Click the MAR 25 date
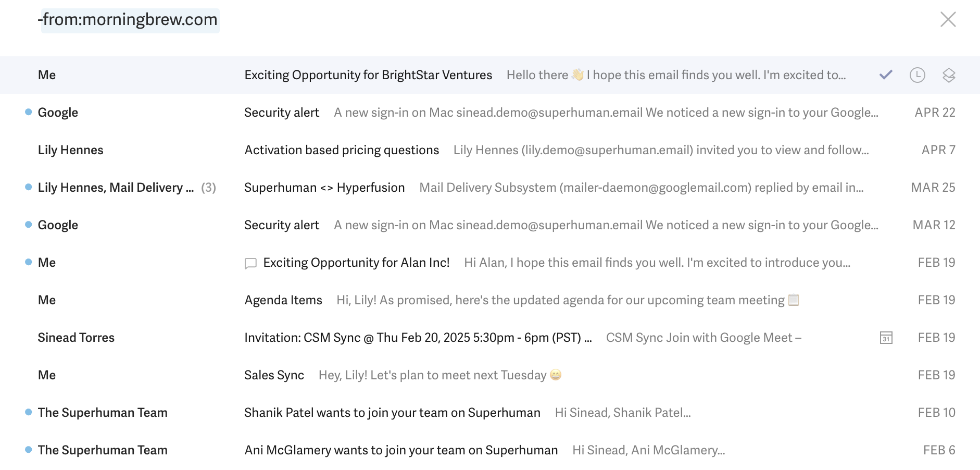Image resolution: width=980 pixels, height=470 pixels. [x=933, y=188]
